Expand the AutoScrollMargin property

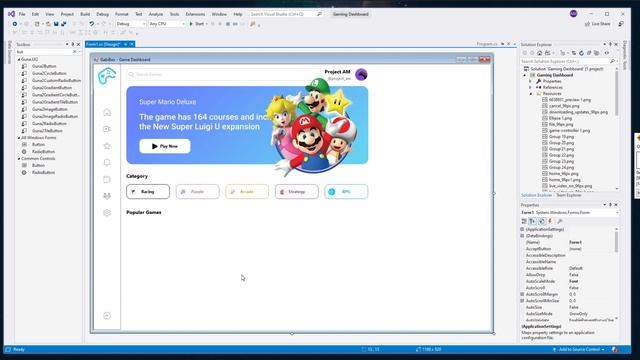pyautogui.click(x=522, y=294)
